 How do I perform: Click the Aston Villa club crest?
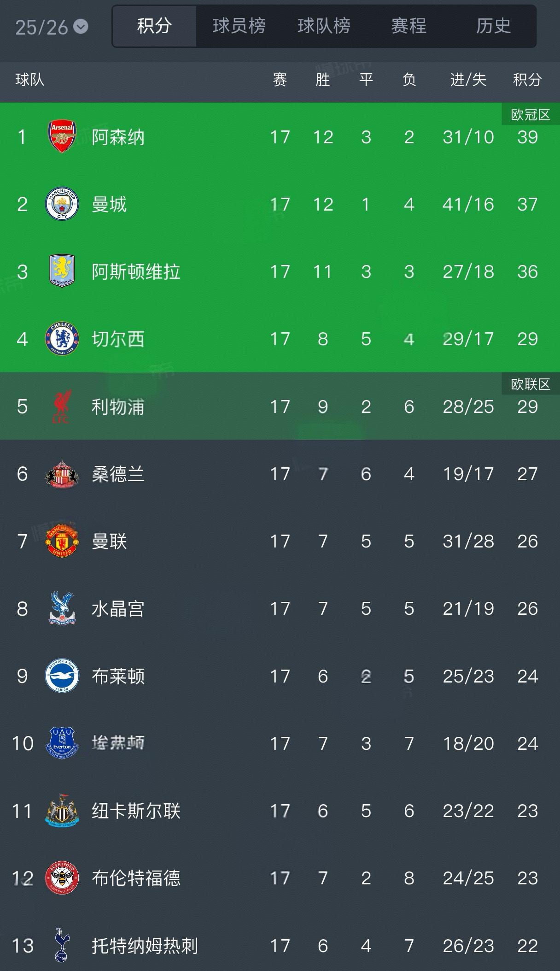[62, 271]
